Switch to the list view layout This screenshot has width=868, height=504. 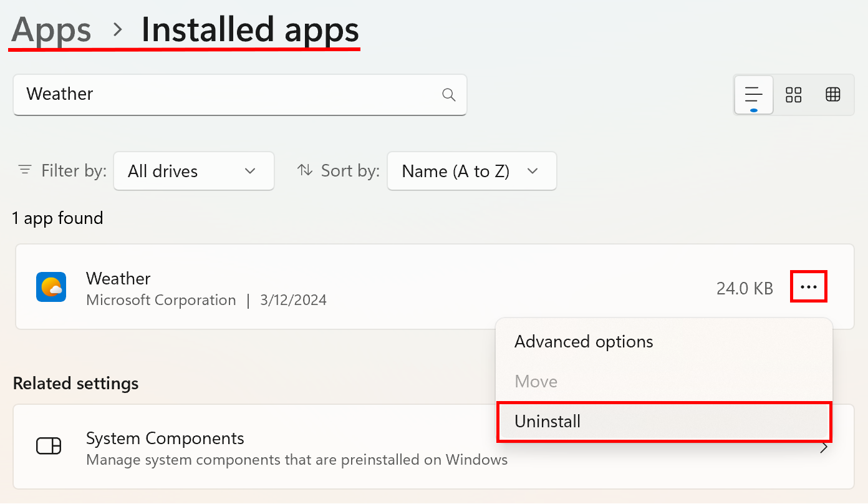pos(754,95)
